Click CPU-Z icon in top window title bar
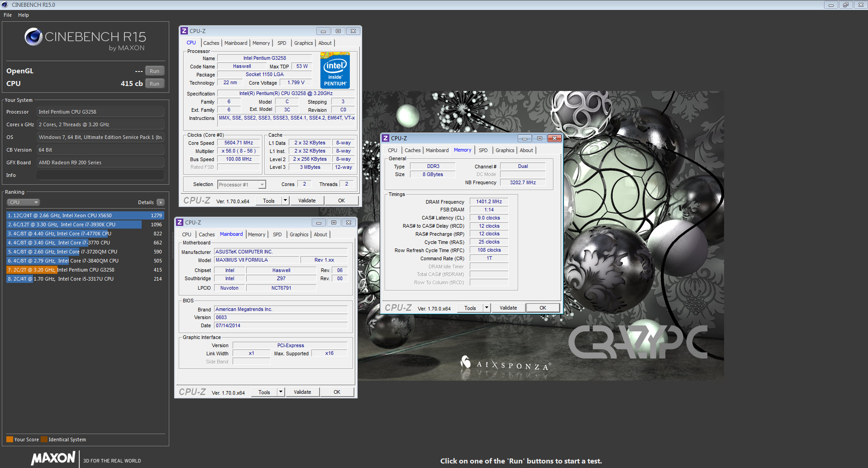868x468 pixels. 184,31
